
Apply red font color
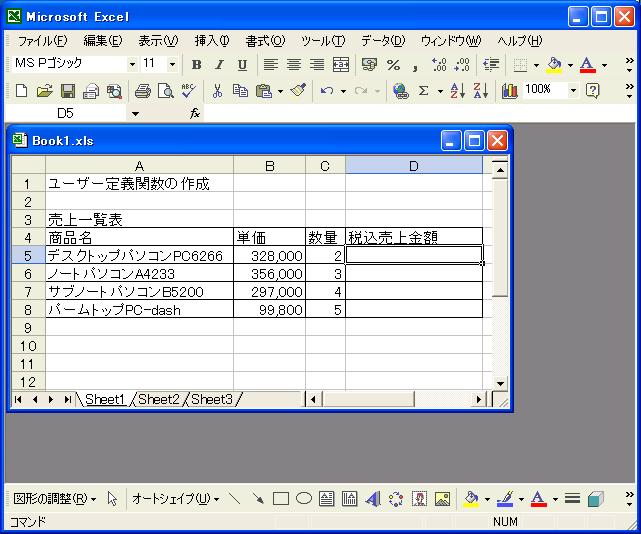(x=588, y=65)
